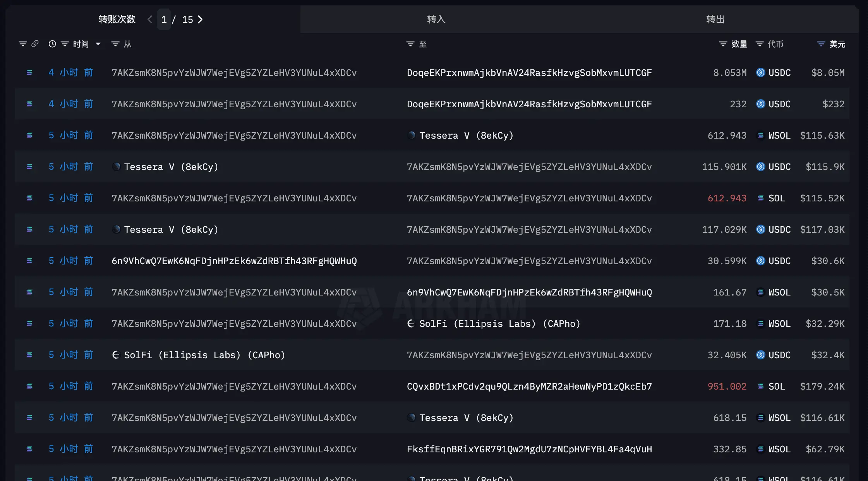Open SolFi (Ellipsis Labs) sender in 32.405K row
Viewport: 868px width, 481px height.
coord(204,355)
